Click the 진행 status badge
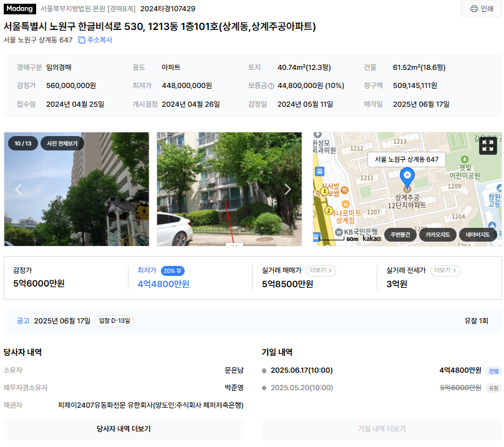 tap(493, 371)
